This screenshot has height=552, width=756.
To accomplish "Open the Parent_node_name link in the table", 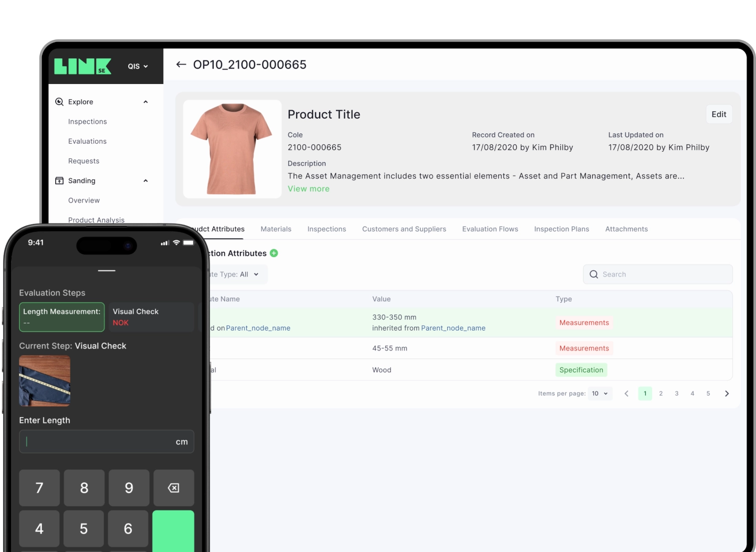I will coord(453,328).
